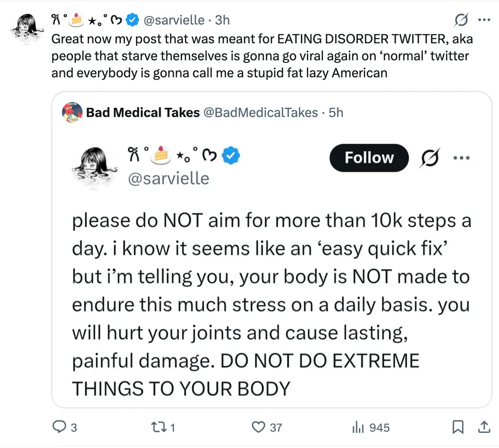Click Bad Medical Takes profile avatar
The height and width of the screenshot is (448, 499).
tap(72, 112)
